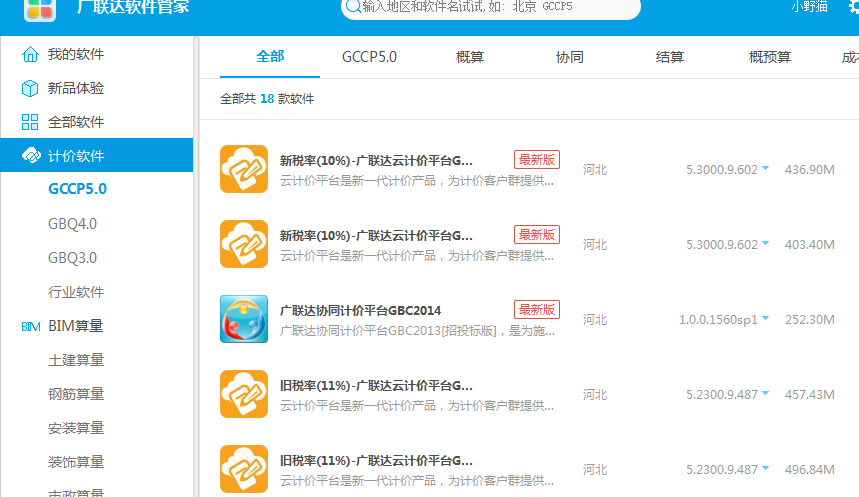Select 钢筋算量 in the sidebar
859x497 pixels.
[x=76, y=394]
